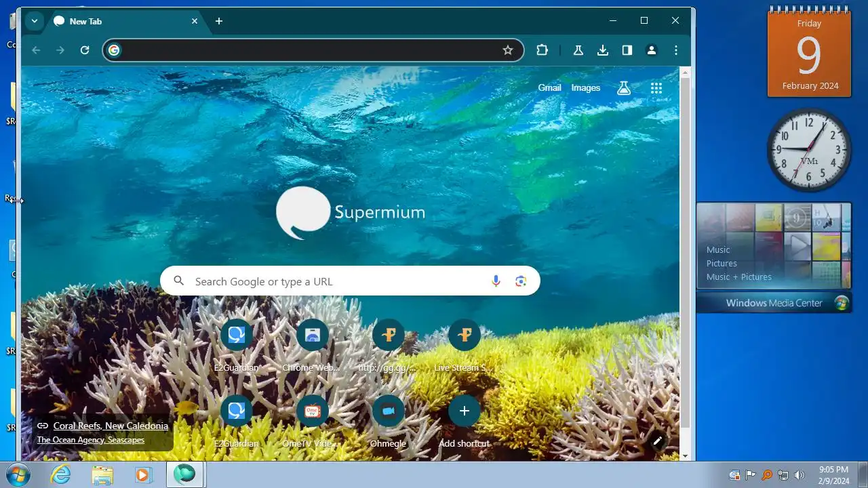This screenshot has height=488, width=868.
Task: Bookmark this tab with star icon
Action: pos(508,50)
